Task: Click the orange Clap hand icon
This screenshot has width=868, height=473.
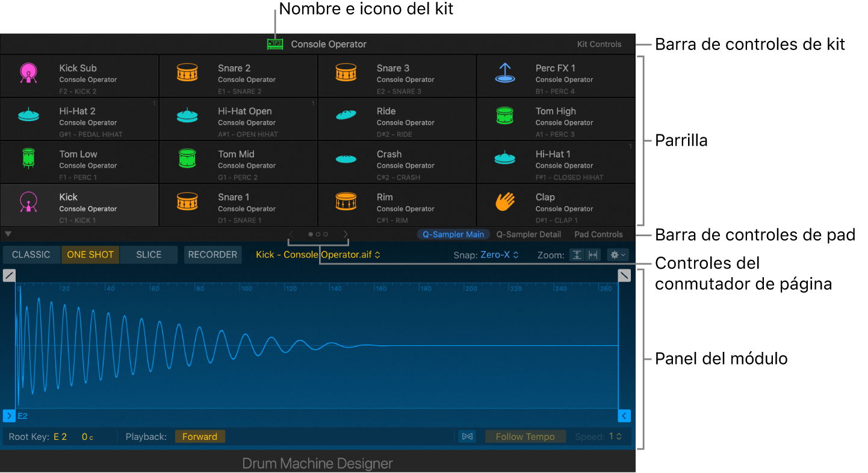Action: (504, 202)
